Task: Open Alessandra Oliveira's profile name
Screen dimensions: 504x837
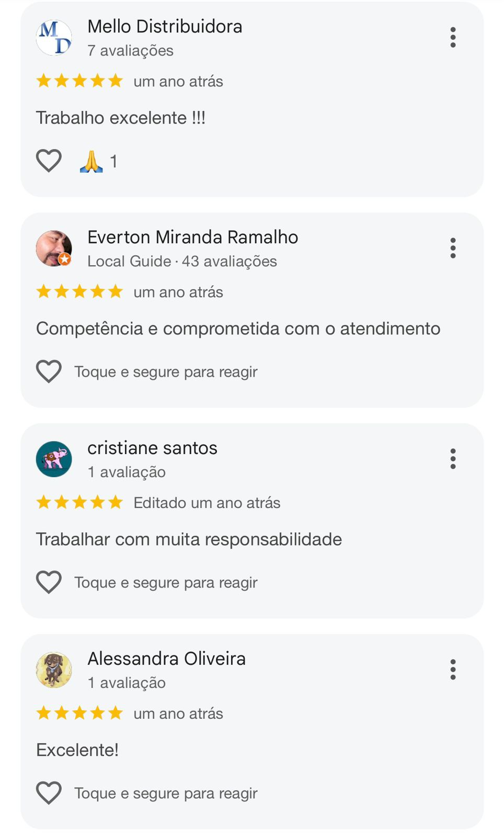Action: (166, 659)
